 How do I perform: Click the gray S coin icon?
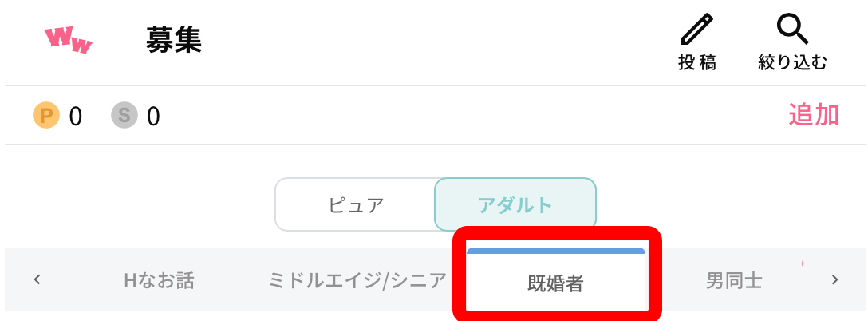tap(124, 116)
